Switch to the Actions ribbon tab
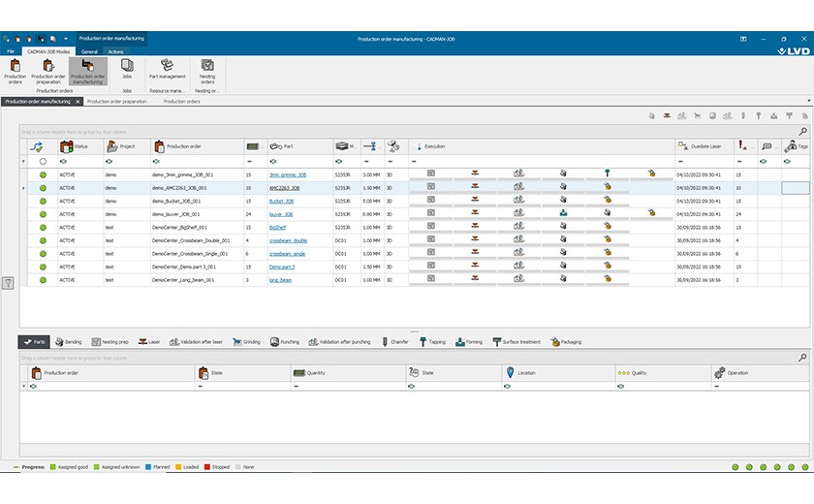This screenshot has height=504, width=814. pos(115,51)
